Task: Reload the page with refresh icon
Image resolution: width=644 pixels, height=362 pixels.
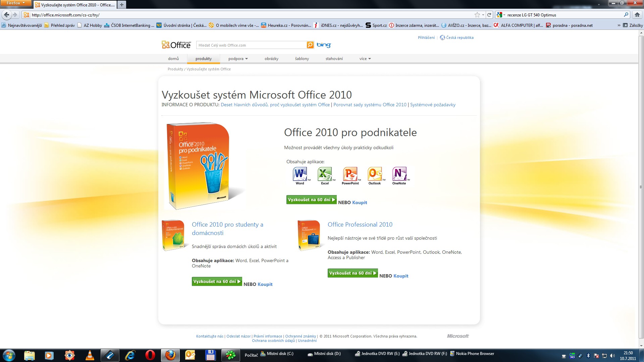Action: coord(489,15)
